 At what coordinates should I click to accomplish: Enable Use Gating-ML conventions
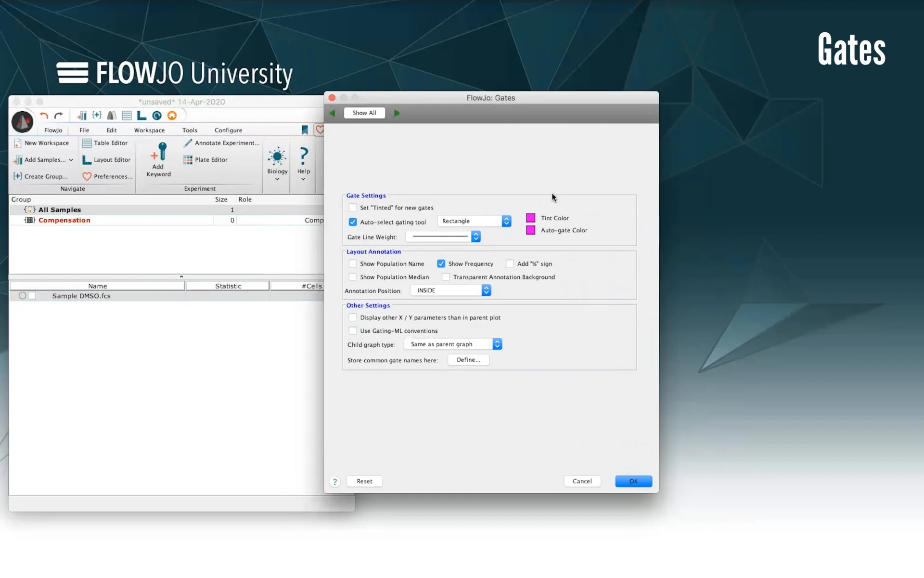pos(353,331)
